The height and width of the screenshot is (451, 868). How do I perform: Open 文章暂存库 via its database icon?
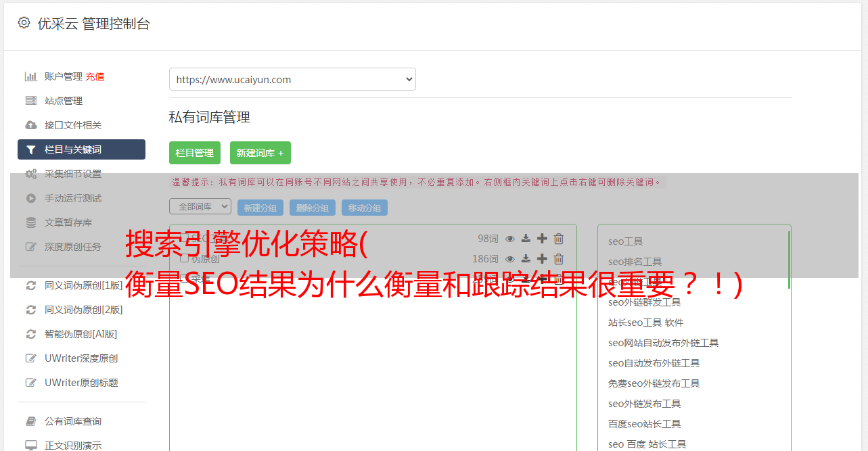[31, 222]
